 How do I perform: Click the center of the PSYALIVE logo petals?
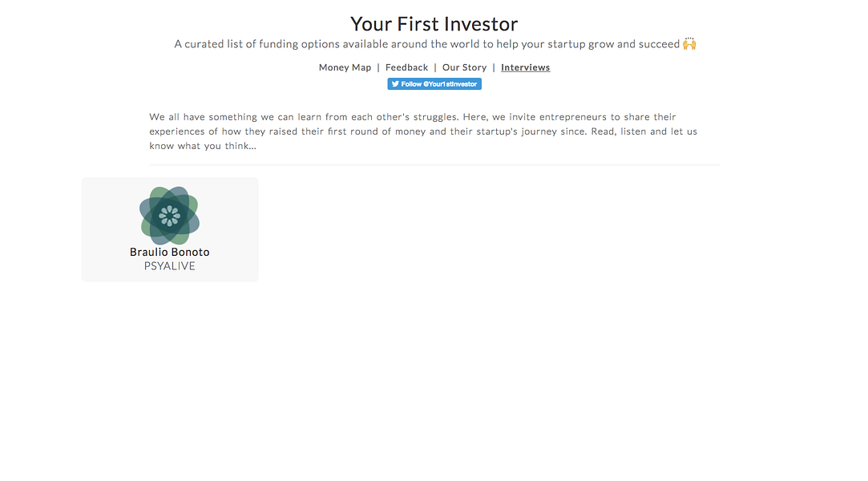[169, 215]
